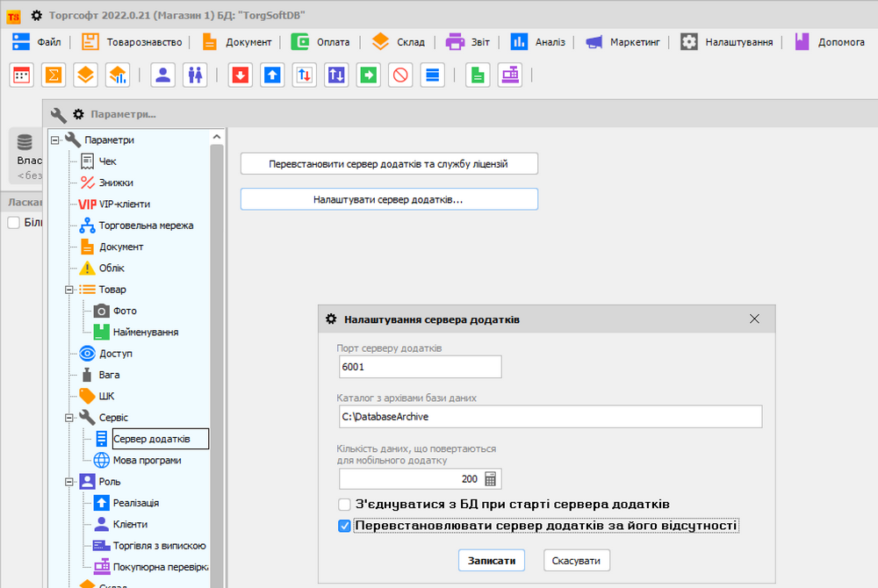
Task: Click the orange sigma totals icon
Action: [53, 75]
